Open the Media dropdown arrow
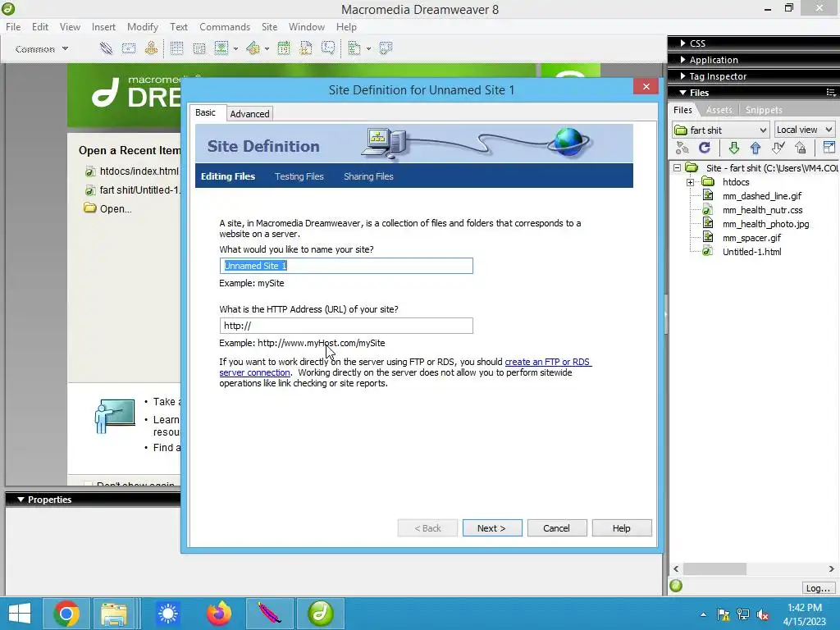The width and height of the screenshot is (840, 630). point(267,49)
